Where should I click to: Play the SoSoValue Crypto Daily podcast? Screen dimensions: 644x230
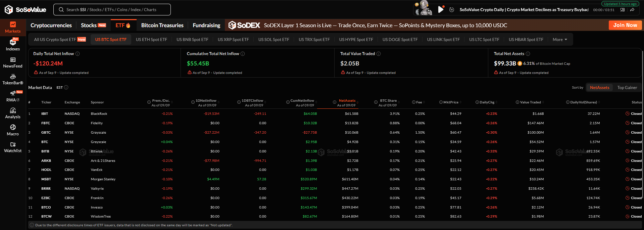441,9
